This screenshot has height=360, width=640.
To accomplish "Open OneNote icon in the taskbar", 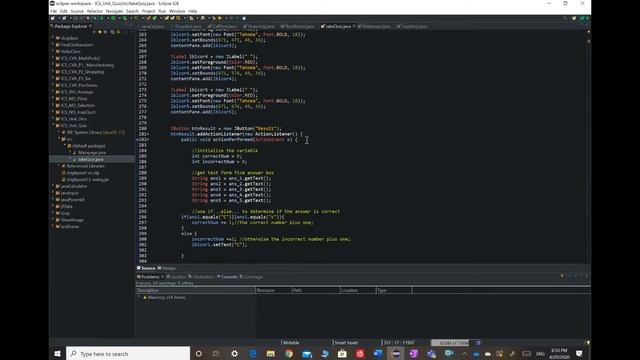I will tap(413, 353).
